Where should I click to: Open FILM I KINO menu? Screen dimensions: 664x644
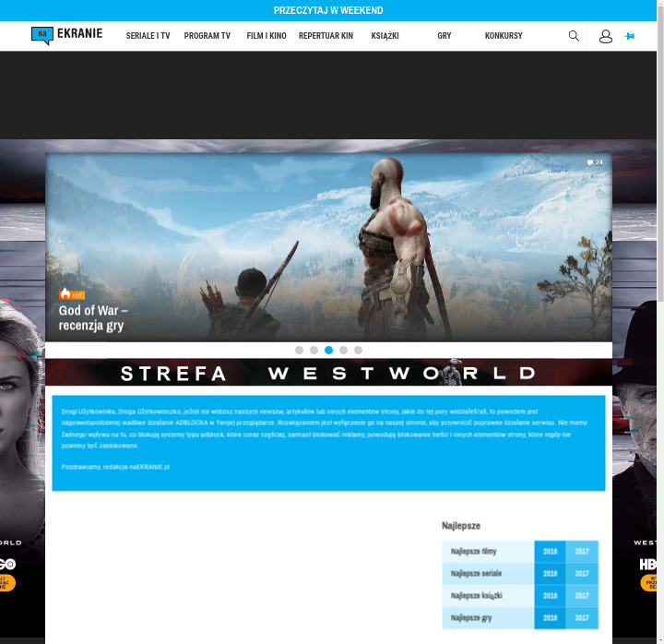267,36
